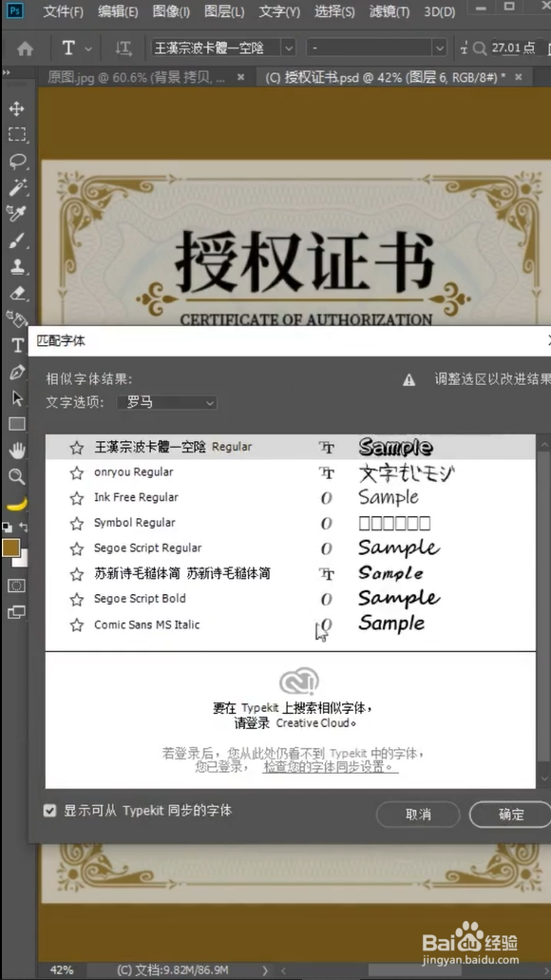Select the Paint Bucket tool
Screen dimensions: 551x980
(17, 318)
